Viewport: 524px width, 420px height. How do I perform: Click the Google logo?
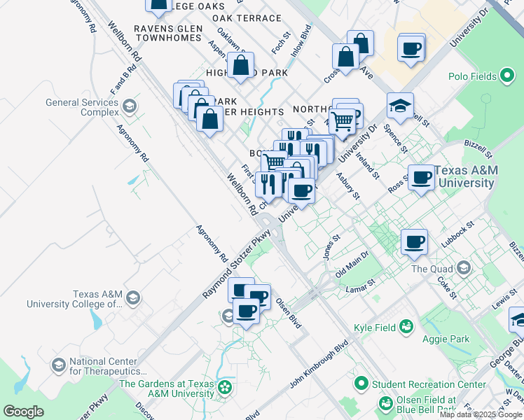point(23,412)
